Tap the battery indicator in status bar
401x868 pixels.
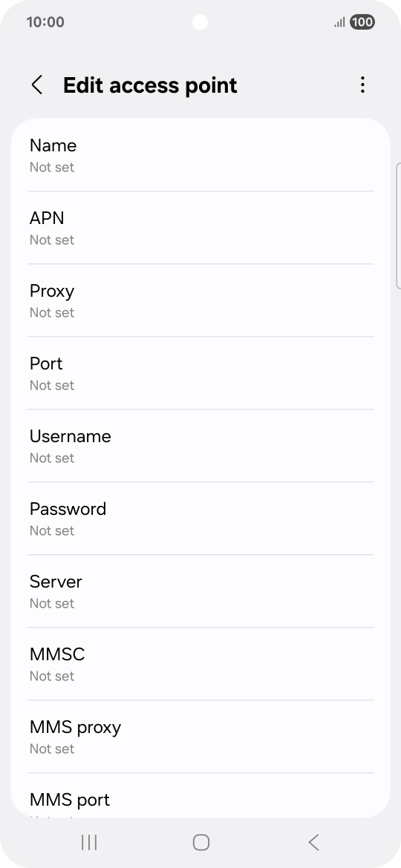[362, 22]
